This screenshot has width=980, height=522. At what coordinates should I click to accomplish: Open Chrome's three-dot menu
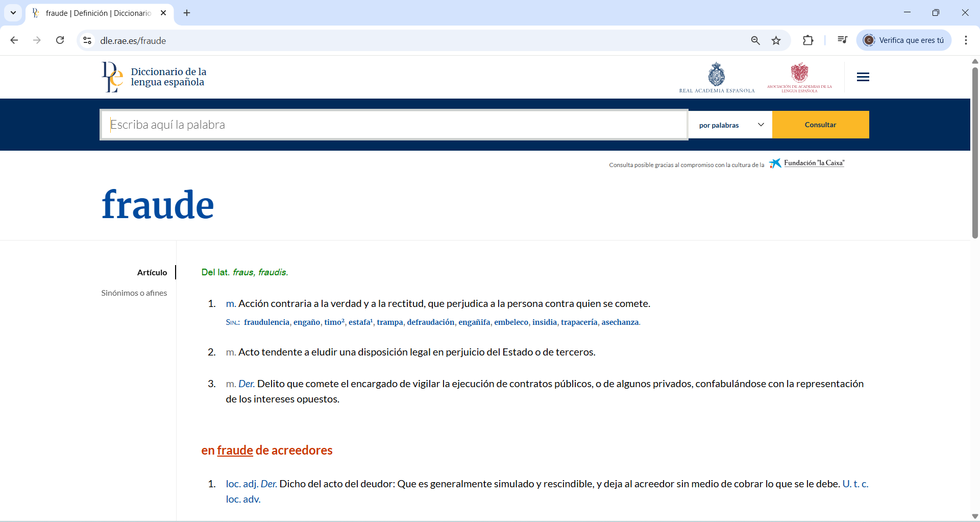tap(966, 40)
